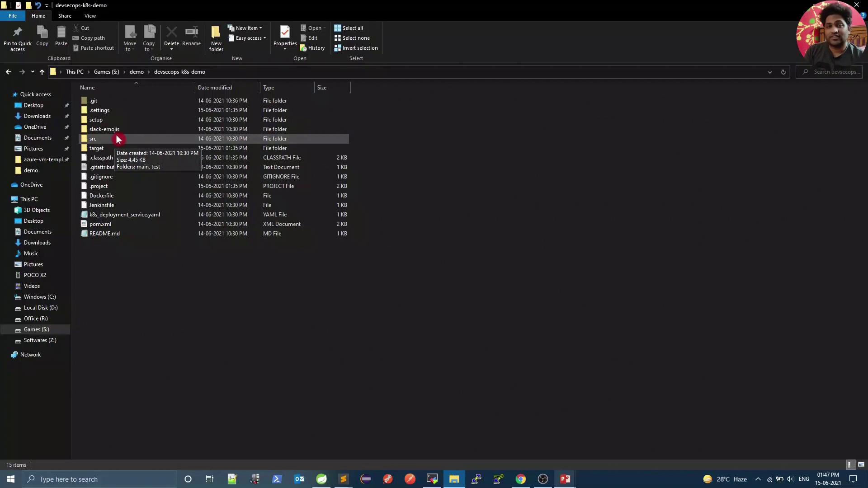Open Chrome from the taskbar

tap(520, 479)
